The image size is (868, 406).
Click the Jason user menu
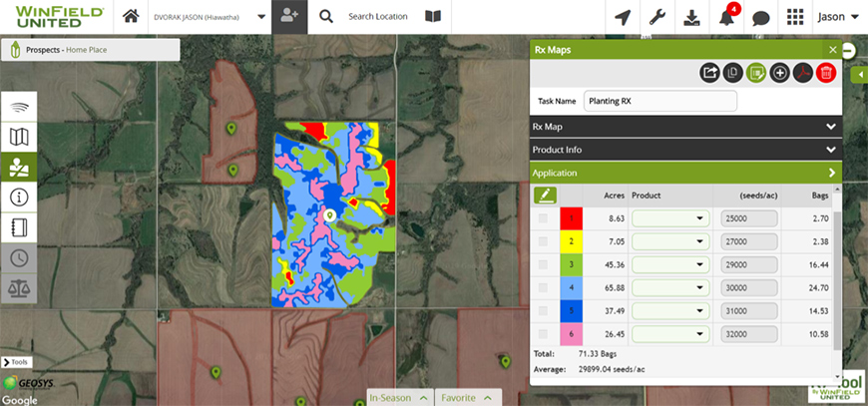836,17
